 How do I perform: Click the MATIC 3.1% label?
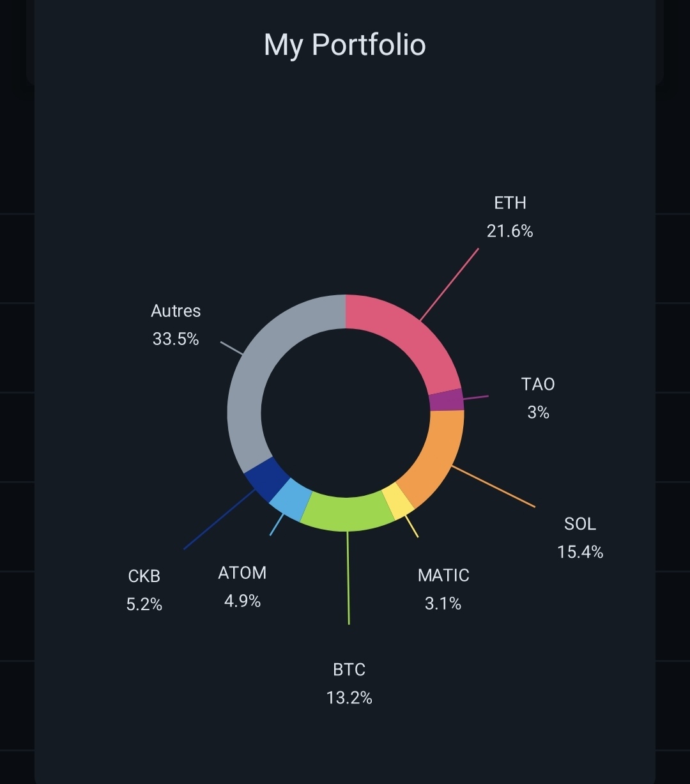(x=443, y=588)
